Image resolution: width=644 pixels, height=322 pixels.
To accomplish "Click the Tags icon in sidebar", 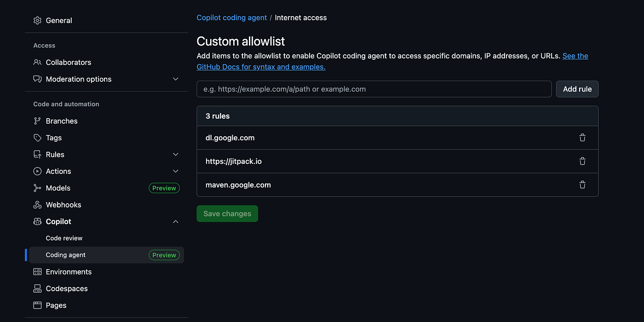I will 38,138.
